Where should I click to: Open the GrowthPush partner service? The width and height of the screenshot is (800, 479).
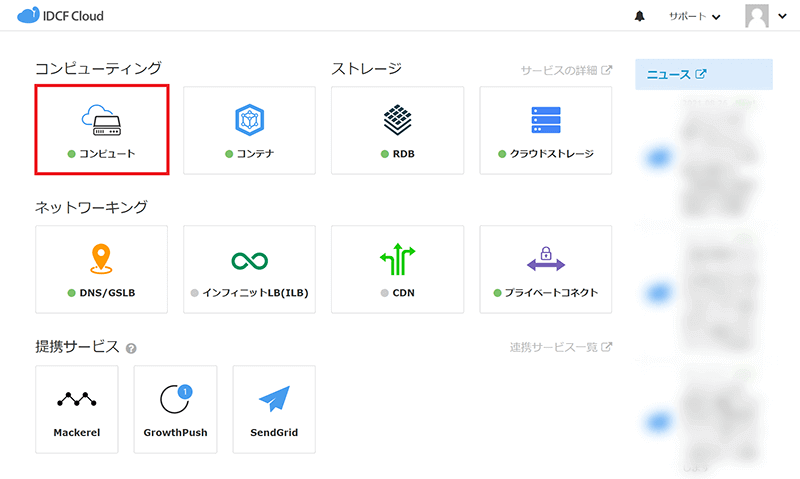175,409
